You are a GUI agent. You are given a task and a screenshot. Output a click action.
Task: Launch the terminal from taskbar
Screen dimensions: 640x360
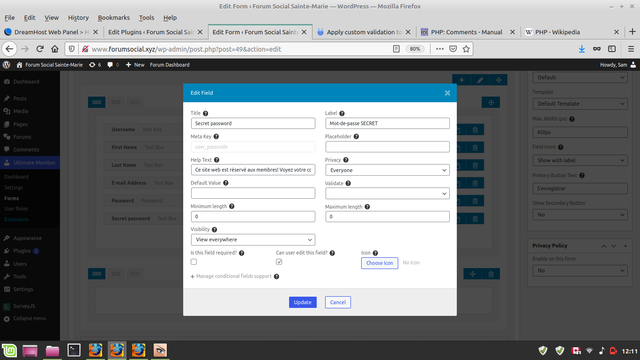point(74,351)
